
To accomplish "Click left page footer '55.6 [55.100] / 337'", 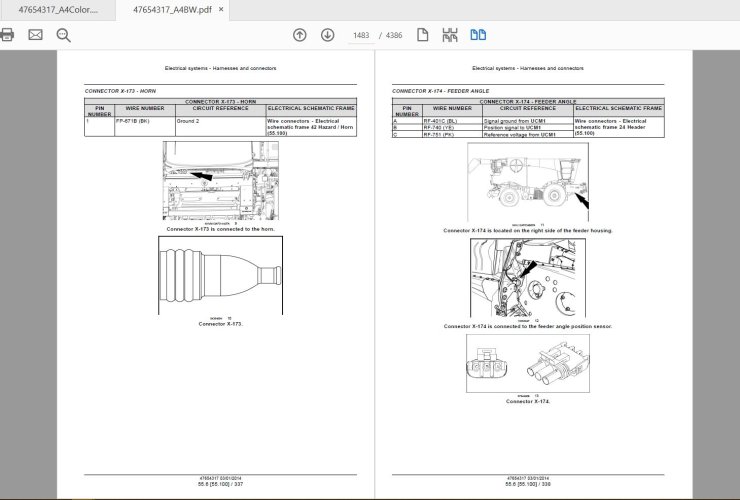I will pyautogui.click(x=220, y=484).
